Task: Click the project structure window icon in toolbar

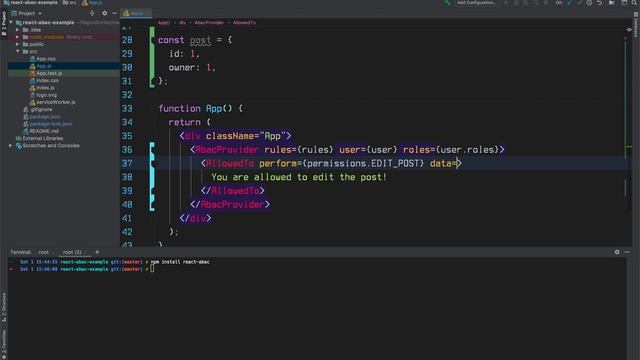Action: [x=624, y=3]
